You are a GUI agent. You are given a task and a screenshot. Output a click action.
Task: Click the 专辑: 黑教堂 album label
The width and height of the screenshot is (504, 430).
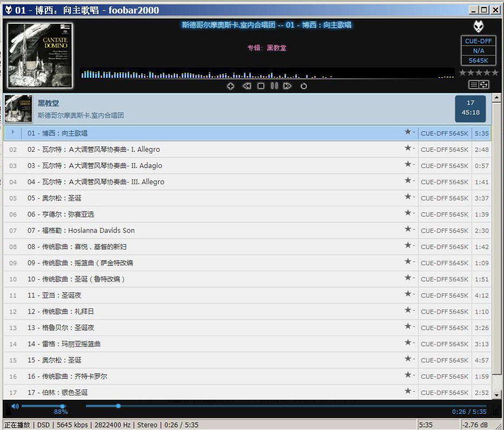pyautogui.click(x=267, y=48)
